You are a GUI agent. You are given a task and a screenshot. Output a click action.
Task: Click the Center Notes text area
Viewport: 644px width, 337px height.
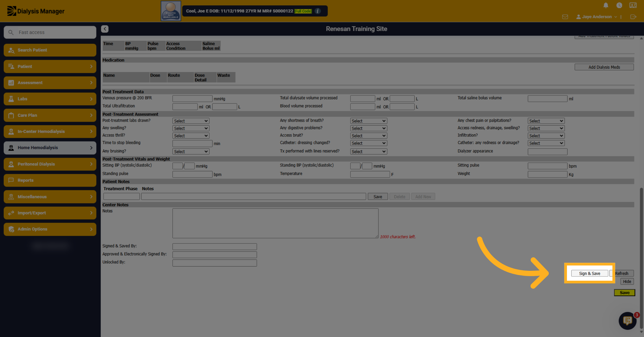click(275, 223)
